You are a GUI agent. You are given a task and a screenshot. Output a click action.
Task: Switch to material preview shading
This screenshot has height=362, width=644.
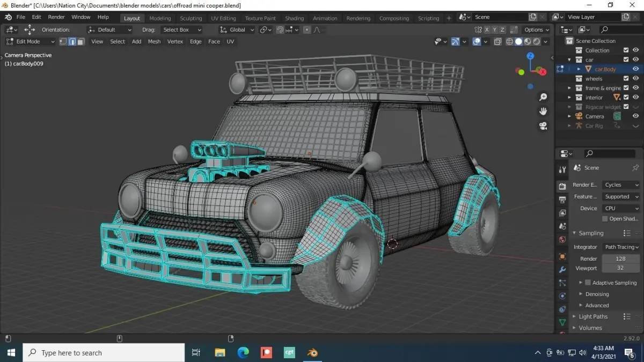tap(528, 41)
